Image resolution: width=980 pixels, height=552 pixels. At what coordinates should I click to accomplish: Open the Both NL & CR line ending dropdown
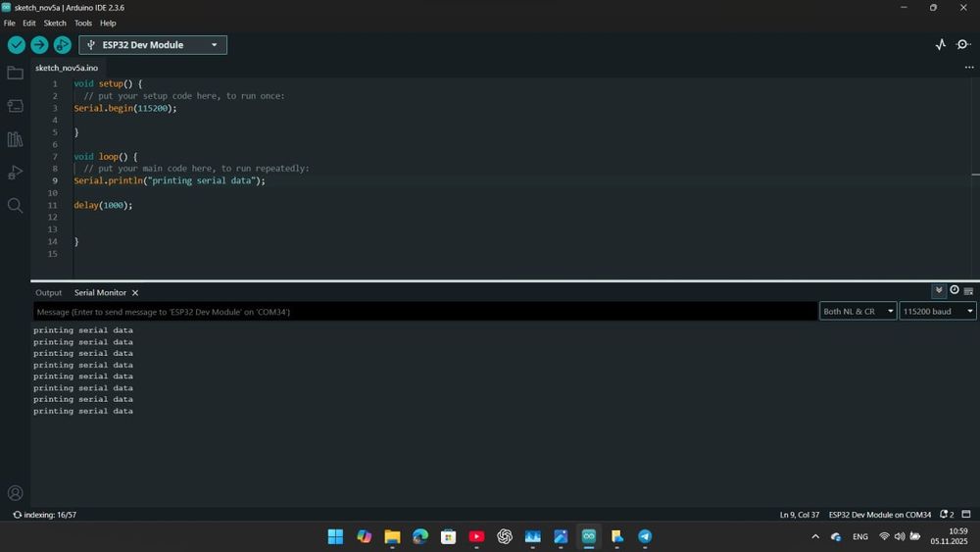tap(858, 312)
